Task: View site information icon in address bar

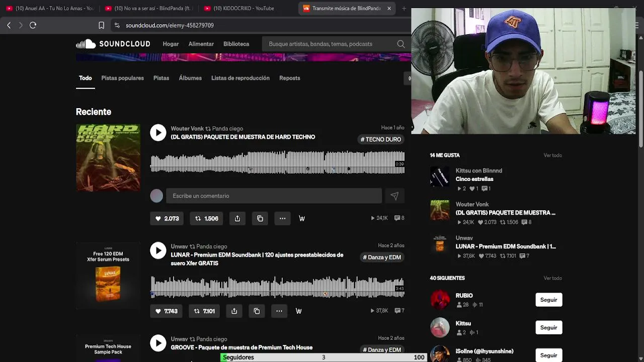Action: click(x=117, y=25)
